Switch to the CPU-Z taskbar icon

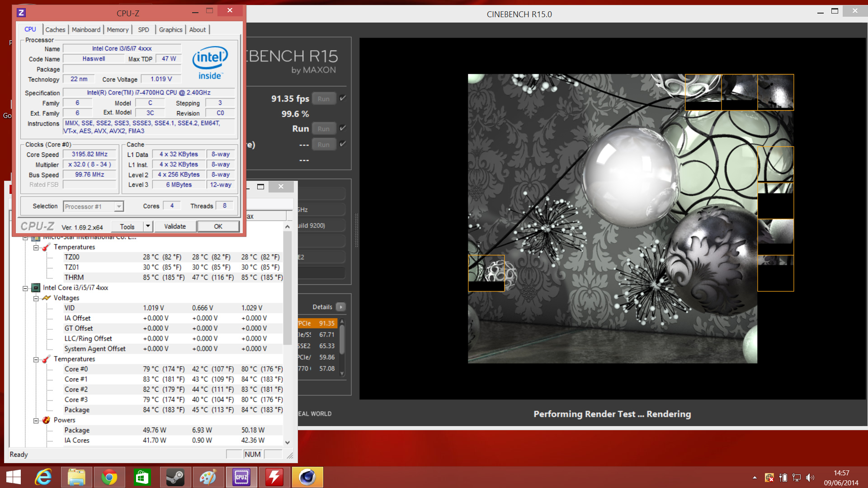pyautogui.click(x=241, y=477)
